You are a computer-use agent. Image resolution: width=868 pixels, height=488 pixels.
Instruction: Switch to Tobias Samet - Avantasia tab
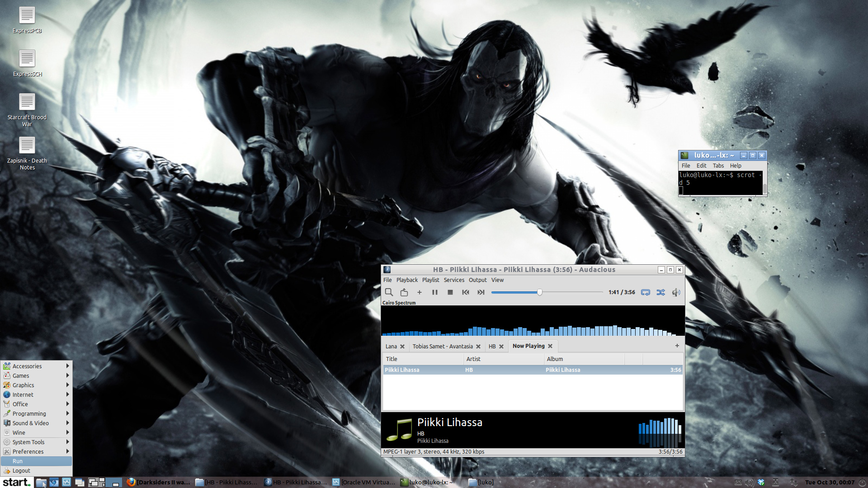[x=443, y=347]
